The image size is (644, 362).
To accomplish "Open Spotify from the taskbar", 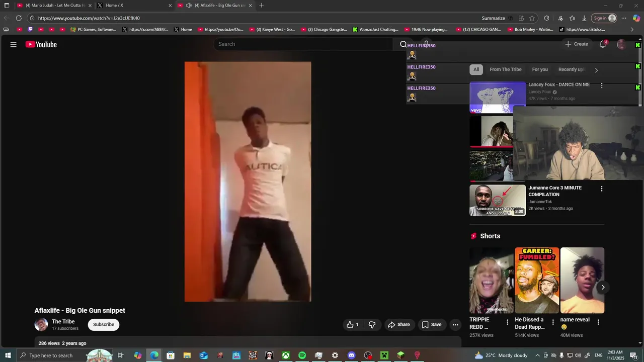I will (302, 355).
